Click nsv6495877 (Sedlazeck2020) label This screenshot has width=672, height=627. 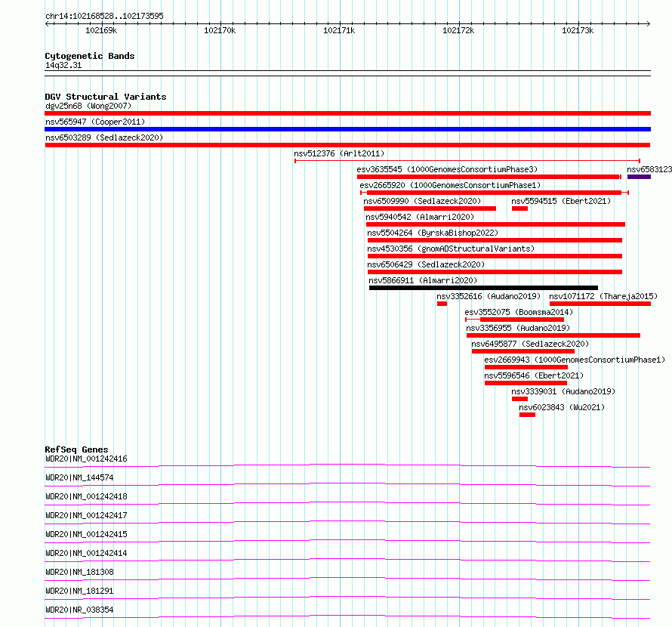click(x=530, y=344)
